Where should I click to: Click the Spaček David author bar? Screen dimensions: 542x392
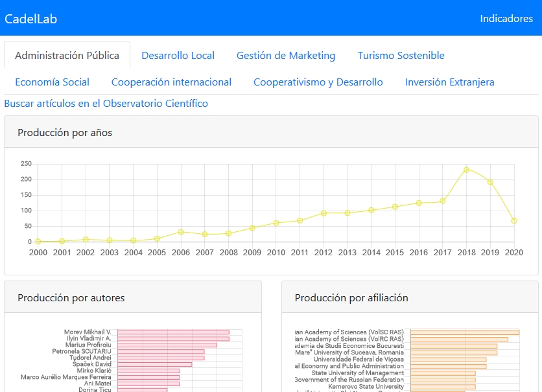[x=154, y=364]
